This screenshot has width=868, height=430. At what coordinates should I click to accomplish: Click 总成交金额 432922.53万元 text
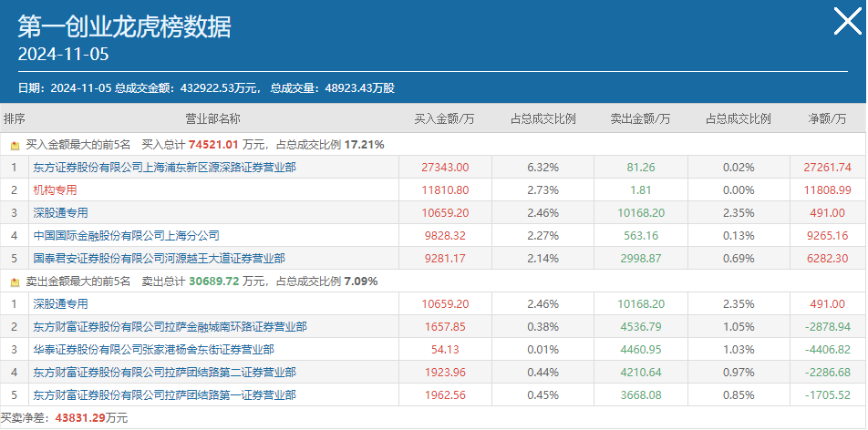pyautogui.click(x=188, y=88)
